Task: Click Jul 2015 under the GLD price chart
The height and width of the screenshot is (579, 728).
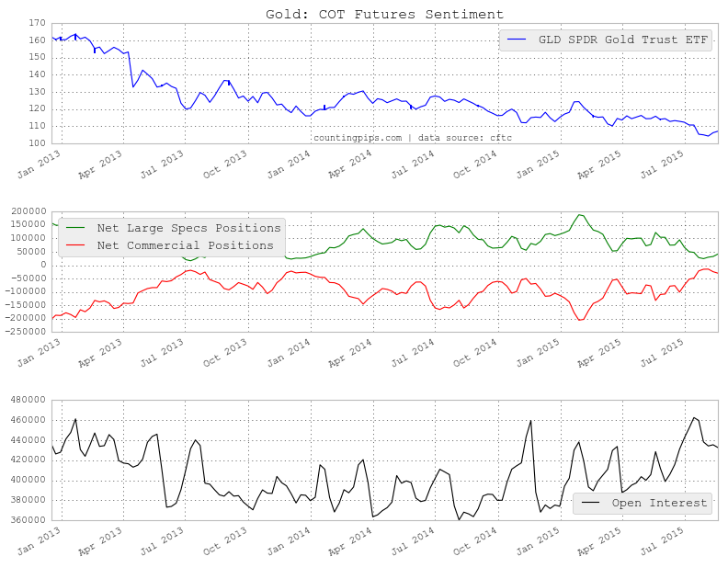Action: [x=663, y=165]
